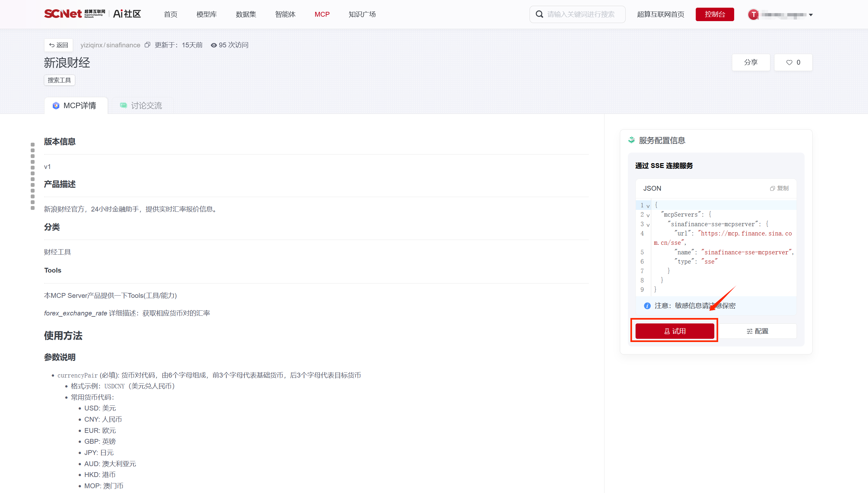Image resolution: width=868 pixels, height=493 pixels.
Task: Click the 搜索工具 tag
Action: pyautogui.click(x=59, y=80)
